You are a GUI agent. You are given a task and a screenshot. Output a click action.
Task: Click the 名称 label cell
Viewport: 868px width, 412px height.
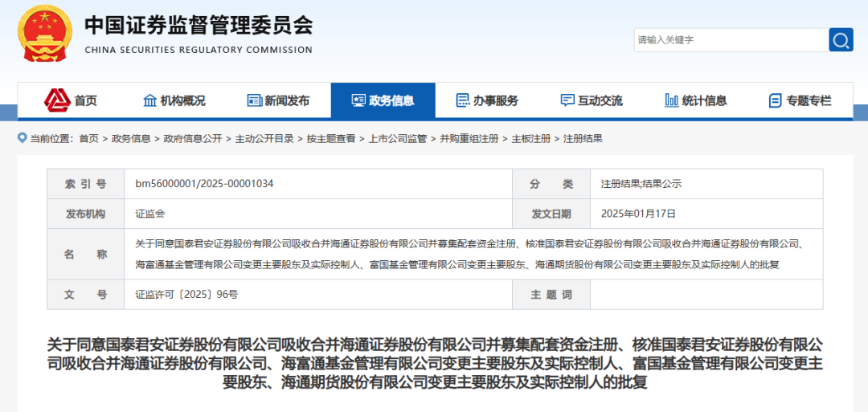point(86,255)
